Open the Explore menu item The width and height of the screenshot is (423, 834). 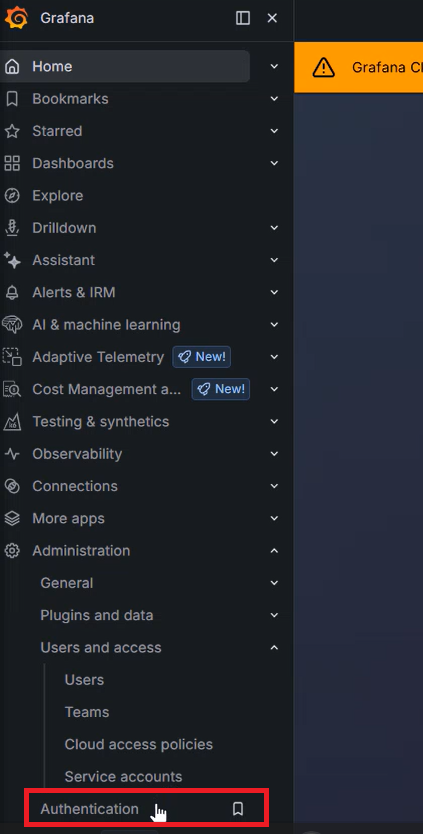(57, 196)
